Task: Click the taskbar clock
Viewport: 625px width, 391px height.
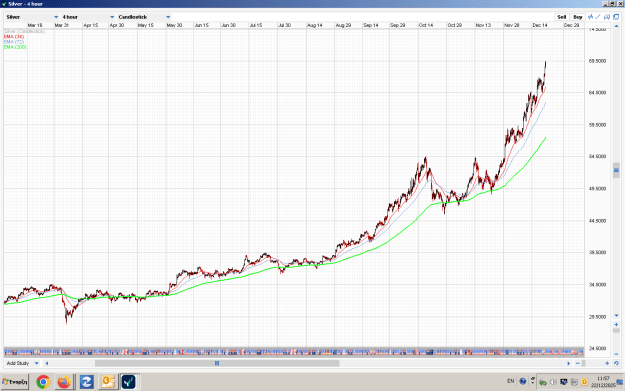Action: tap(603, 381)
